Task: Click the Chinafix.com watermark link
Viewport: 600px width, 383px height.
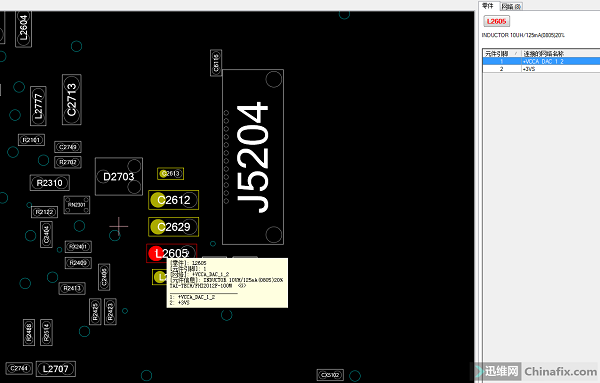Action: click(x=561, y=372)
